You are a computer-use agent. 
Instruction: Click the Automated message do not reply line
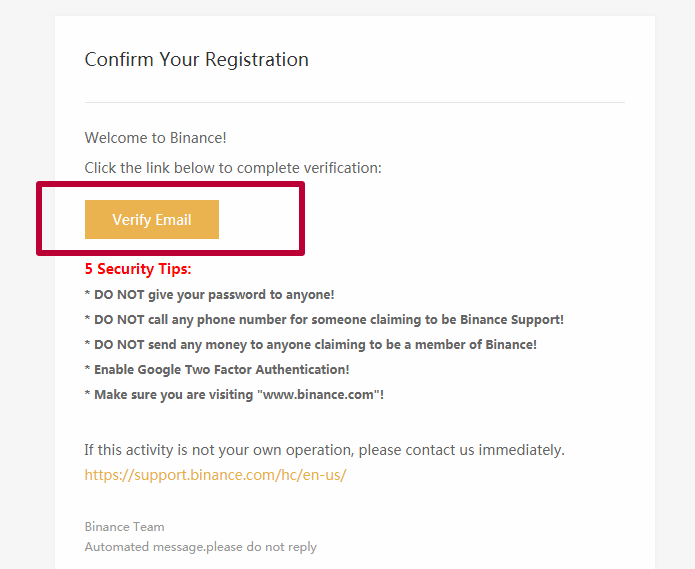tap(201, 547)
